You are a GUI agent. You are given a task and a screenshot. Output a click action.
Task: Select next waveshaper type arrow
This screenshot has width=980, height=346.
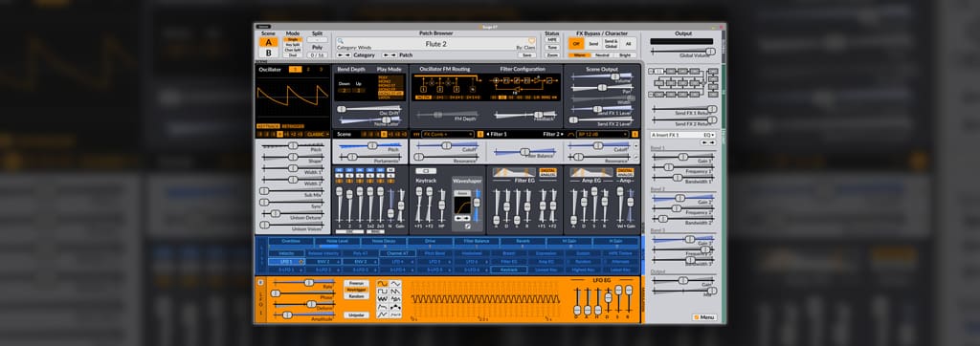click(466, 218)
